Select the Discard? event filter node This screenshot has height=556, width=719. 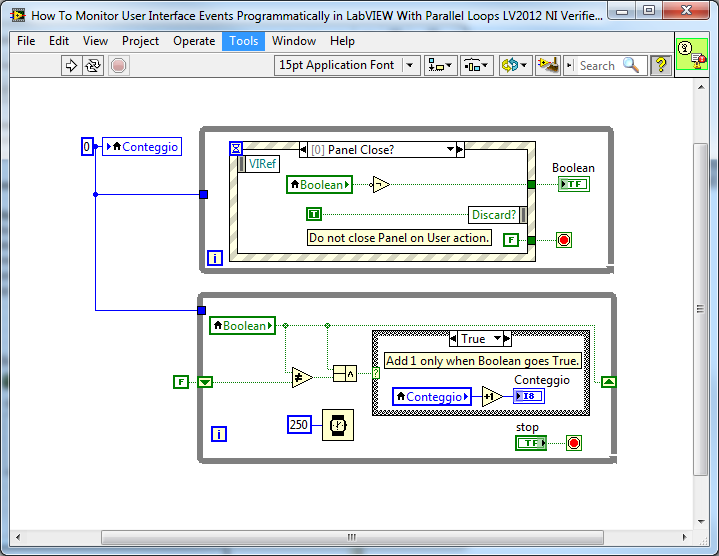498,215
